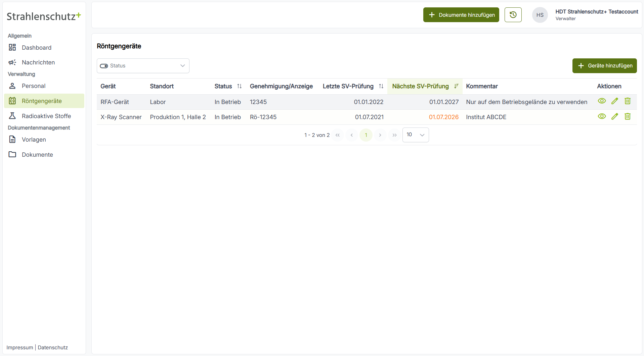Viewport: 644px width, 356px height.
Task: Edit the X-Ray Scanner row with pencil icon
Action: click(614, 116)
